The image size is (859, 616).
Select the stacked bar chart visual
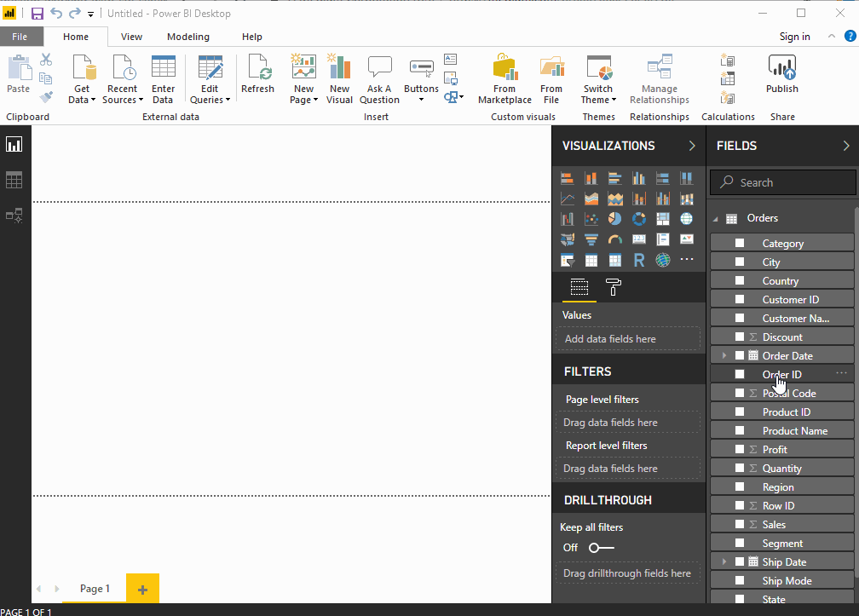pyautogui.click(x=567, y=178)
